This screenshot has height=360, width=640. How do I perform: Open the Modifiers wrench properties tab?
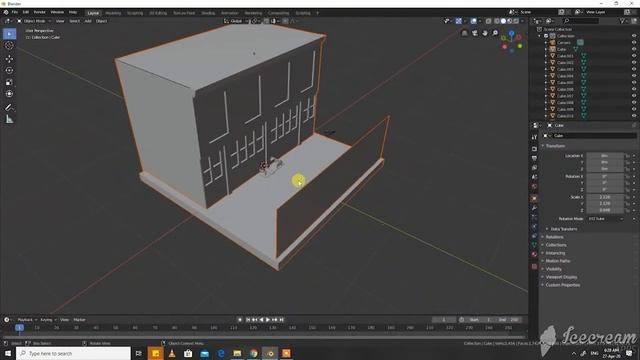click(534, 208)
